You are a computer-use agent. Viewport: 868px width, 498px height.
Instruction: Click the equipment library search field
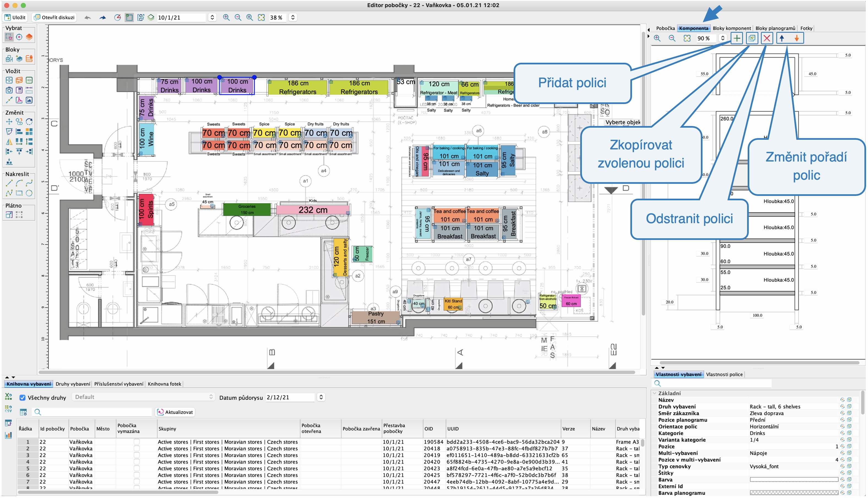[92, 412]
